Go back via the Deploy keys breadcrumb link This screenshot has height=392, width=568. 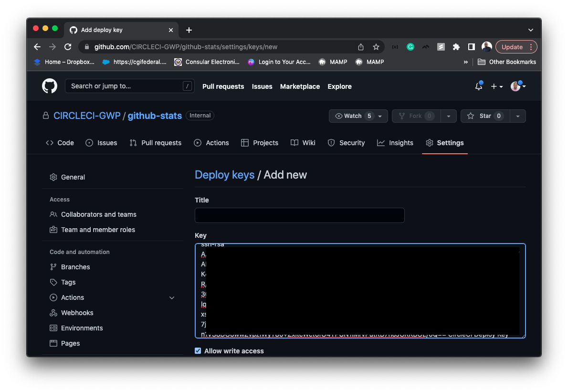coord(225,175)
